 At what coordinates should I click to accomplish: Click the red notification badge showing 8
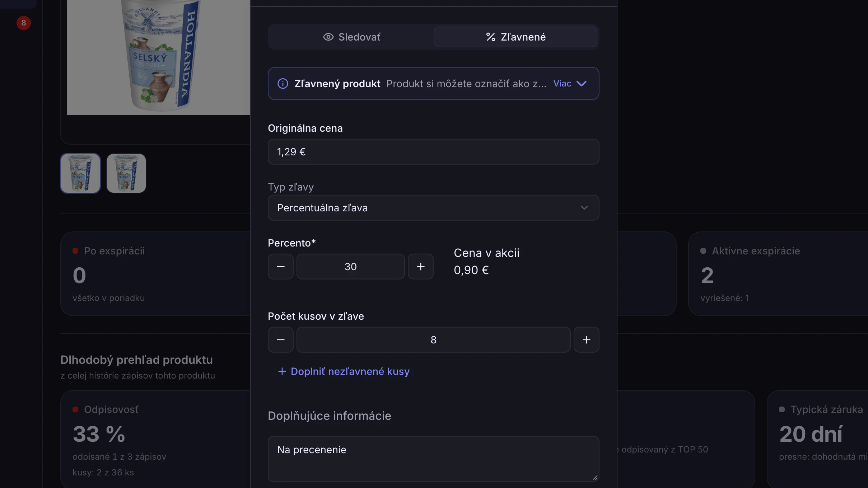[x=24, y=23]
